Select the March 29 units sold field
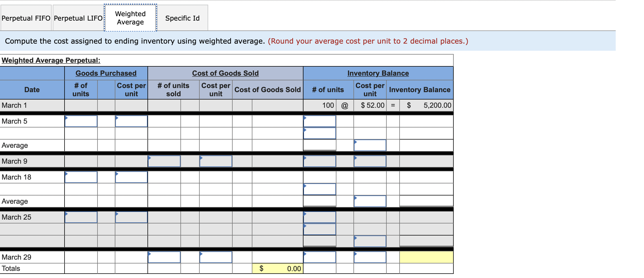Viewport: 644px width, 278px height. [x=164, y=257]
